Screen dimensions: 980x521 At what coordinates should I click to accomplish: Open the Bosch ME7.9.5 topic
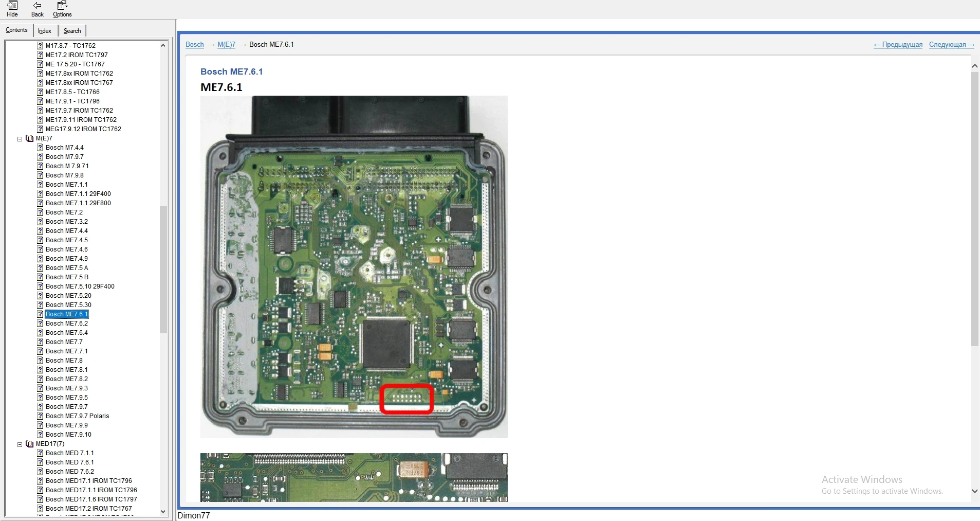coord(67,398)
